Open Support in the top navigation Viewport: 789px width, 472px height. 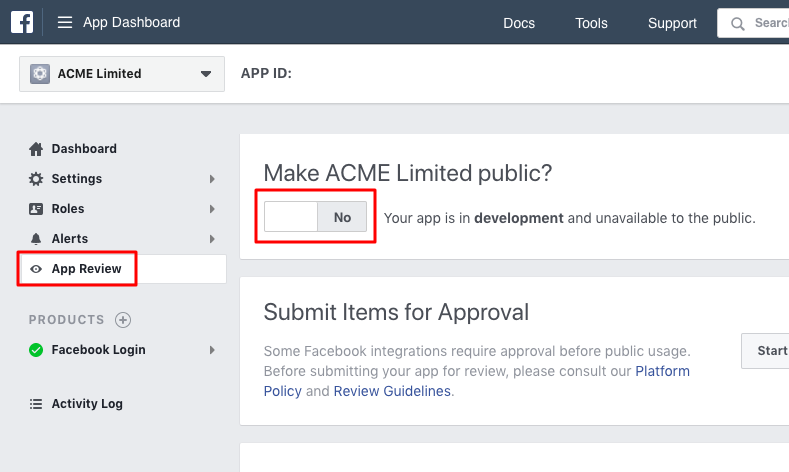[x=672, y=23]
